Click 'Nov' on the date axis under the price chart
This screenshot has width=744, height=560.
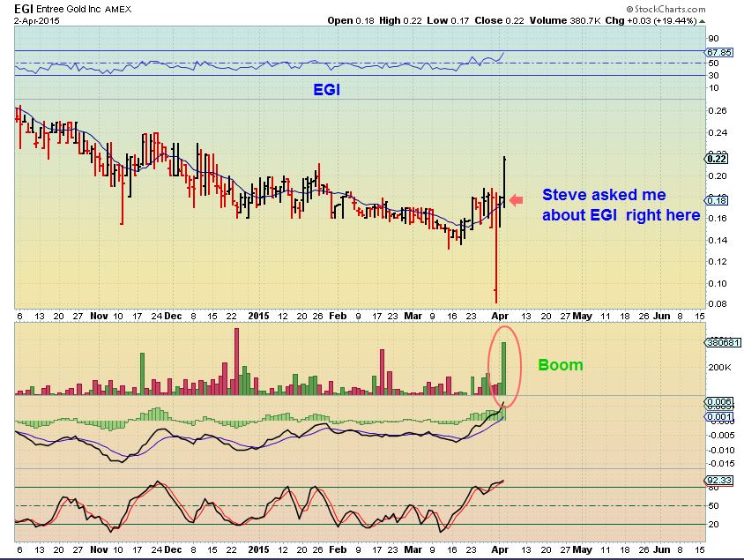point(99,316)
